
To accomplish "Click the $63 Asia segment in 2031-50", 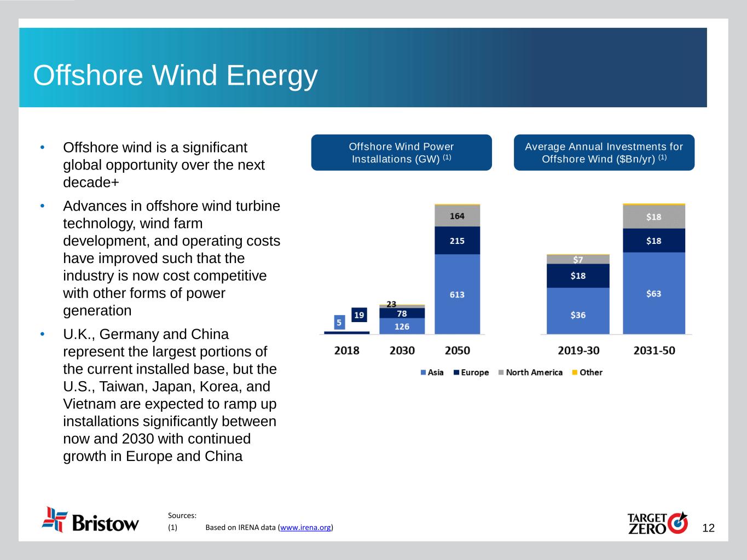I will tap(653, 294).
